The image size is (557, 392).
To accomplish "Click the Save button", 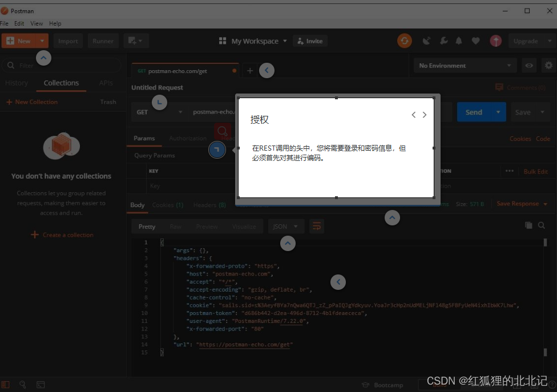I will tap(523, 112).
